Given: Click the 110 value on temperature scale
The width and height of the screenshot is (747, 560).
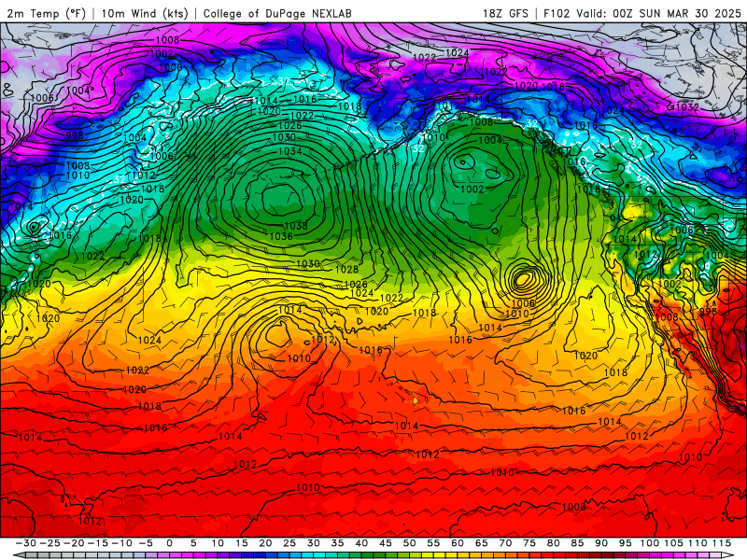Looking at the screenshot, I should pyautogui.click(x=698, y=543).
